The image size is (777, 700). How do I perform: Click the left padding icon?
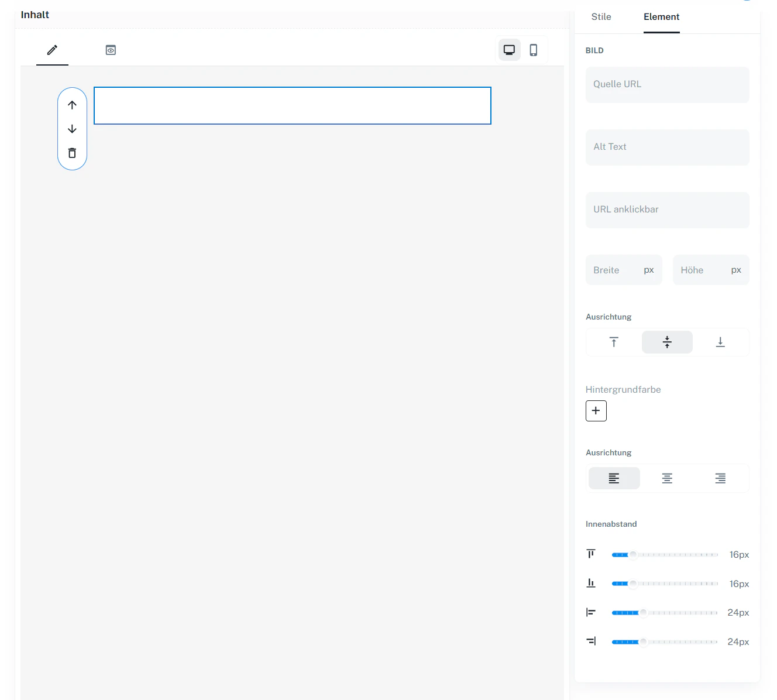(x=591, y=612)
